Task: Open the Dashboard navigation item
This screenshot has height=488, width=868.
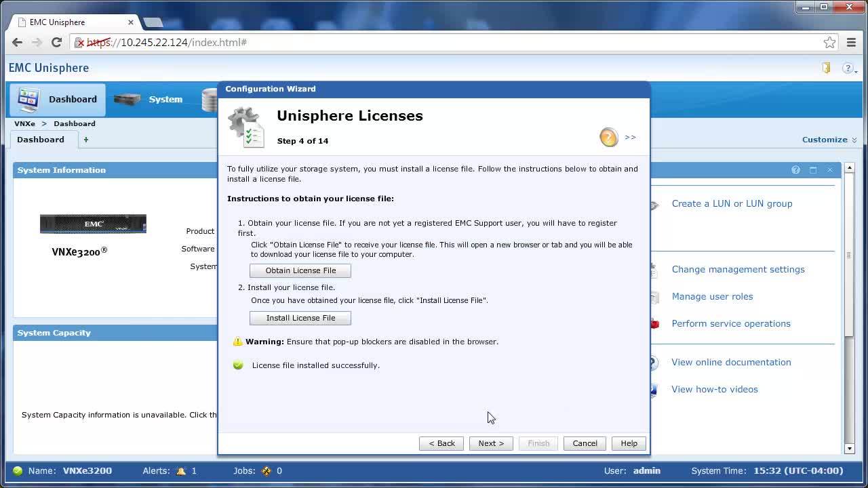Action: coord(58,100)
